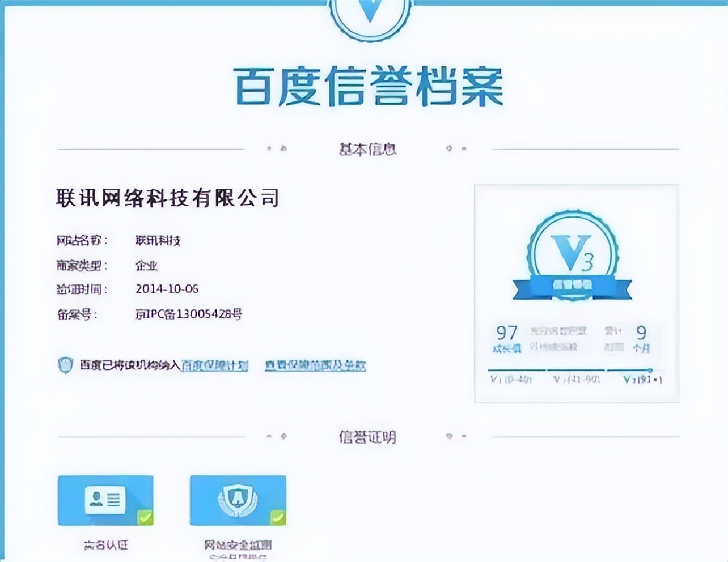The height and width of the screenshot is (562, 728).
Task: Click the 查看保障范围及条款 link
Action: tap(315, 365)
